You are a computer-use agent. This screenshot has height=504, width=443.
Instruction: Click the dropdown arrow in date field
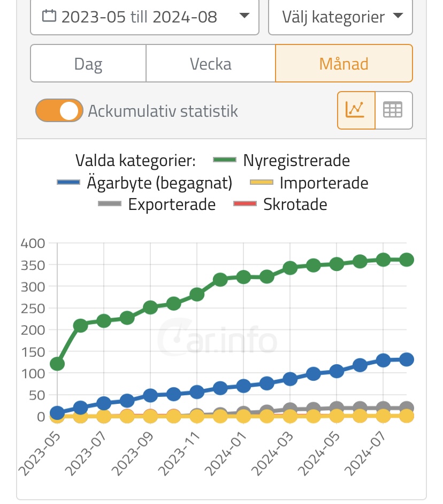point(245,16)
